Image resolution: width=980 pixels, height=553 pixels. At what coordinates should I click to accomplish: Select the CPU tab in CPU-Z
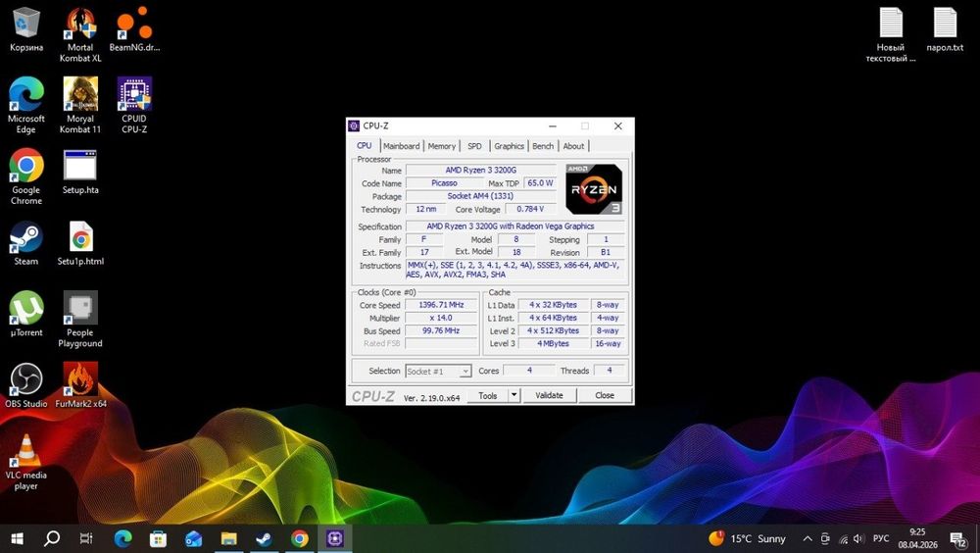[365, 145]
